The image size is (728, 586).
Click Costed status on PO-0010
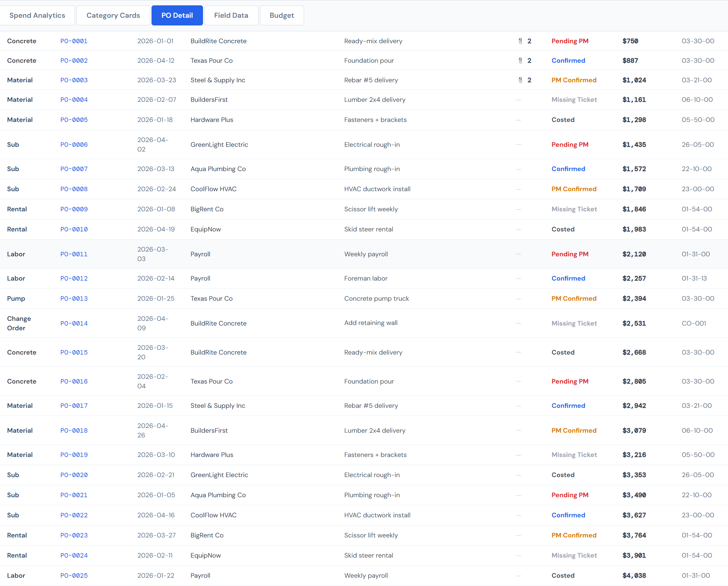pos(563,229)
